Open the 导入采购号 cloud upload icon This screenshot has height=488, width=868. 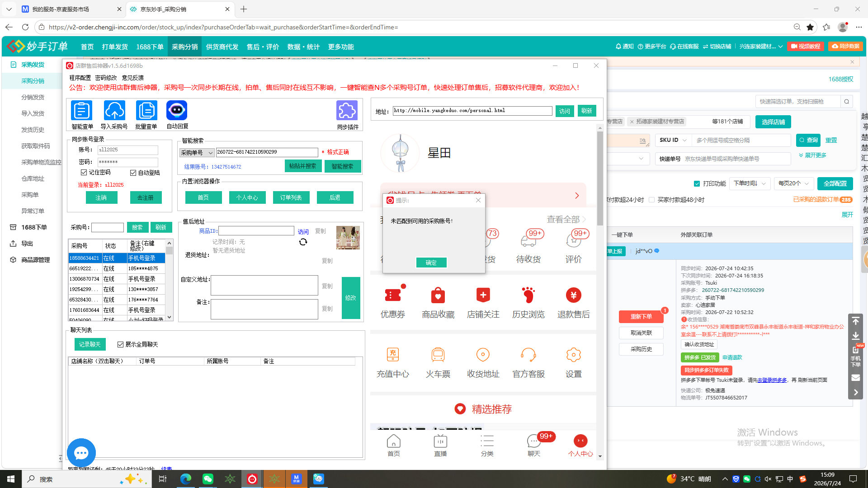click(x=114, y=111)
